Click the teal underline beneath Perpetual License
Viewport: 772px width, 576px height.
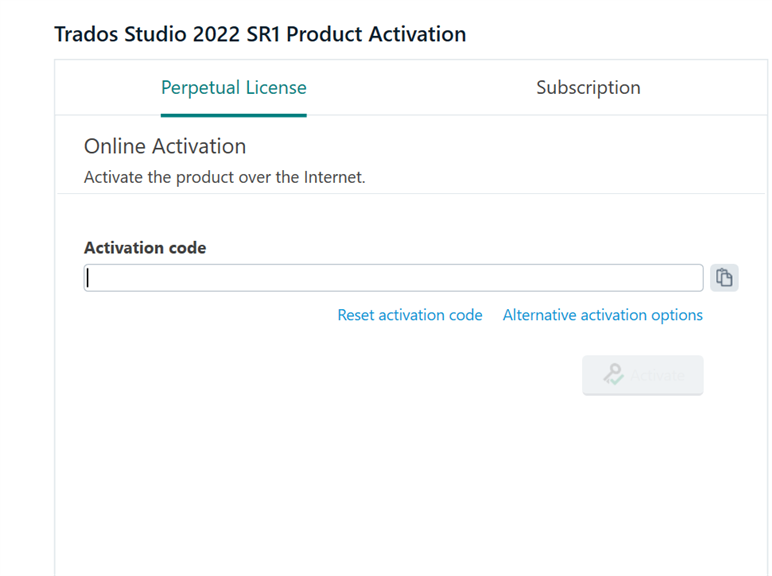click(x=234, y=115)
